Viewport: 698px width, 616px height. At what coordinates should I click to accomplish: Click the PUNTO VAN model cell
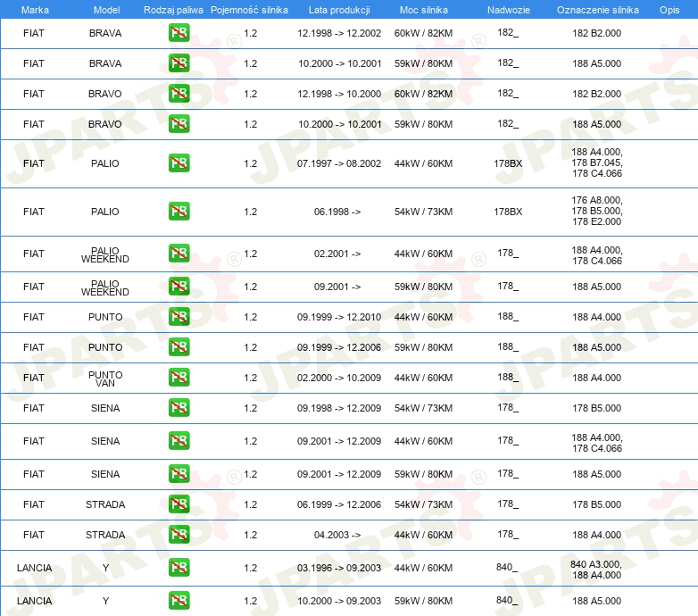[105, 379]
